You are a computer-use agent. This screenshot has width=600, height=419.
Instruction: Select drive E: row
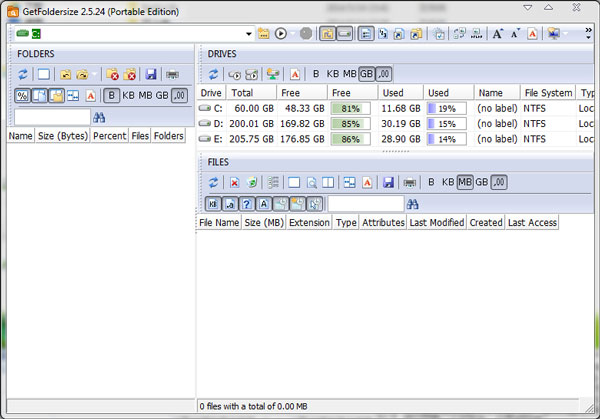coord(396,139)
